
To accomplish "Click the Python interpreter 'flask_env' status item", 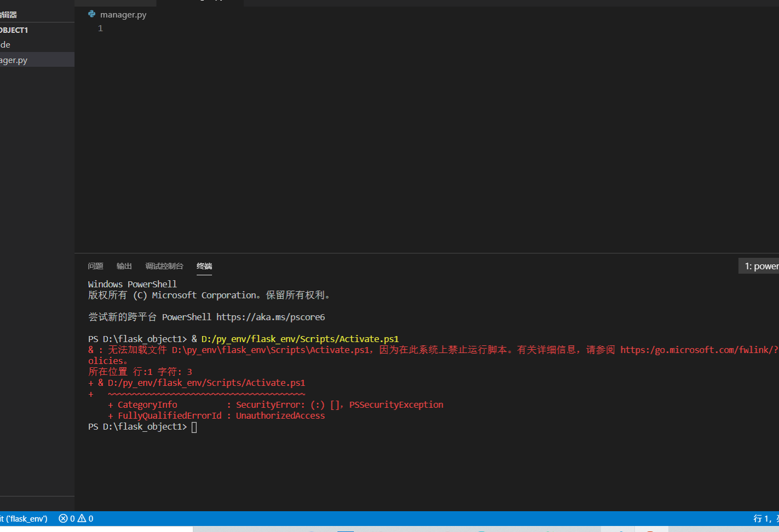I will pos(24,518).
